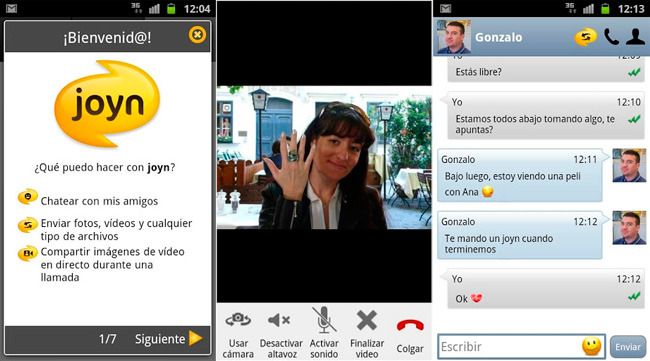
Task: Tap the 1/7 page indicator
Action: (x=107, y=339)
